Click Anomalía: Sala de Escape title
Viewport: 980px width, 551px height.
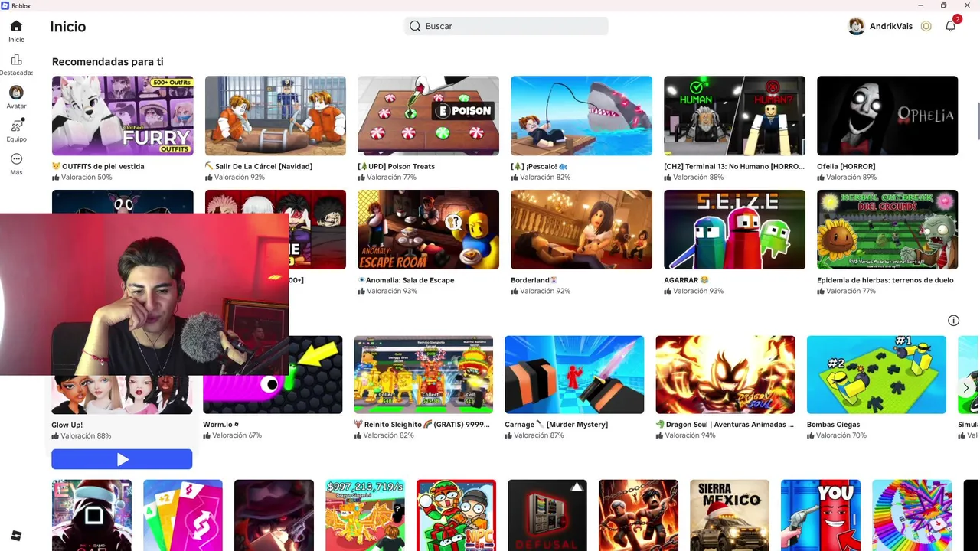[x=406, y=280]
